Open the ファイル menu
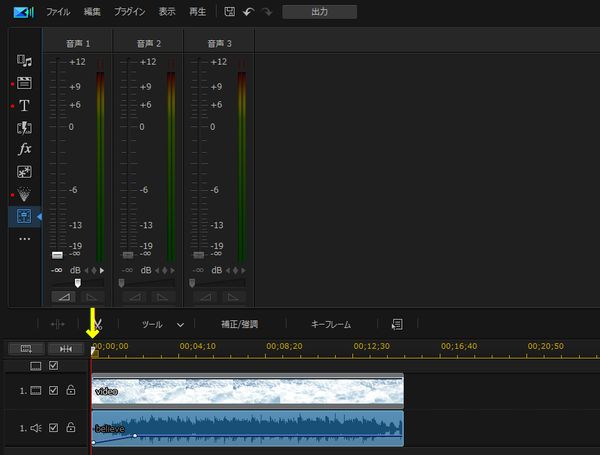This screenshot has height=455, width=600. point(59,12)
